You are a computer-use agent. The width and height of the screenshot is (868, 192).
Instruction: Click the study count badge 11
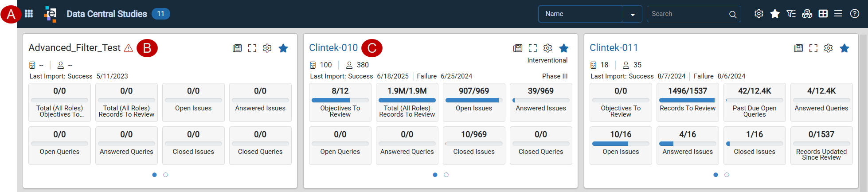click(x=161, y=14)
